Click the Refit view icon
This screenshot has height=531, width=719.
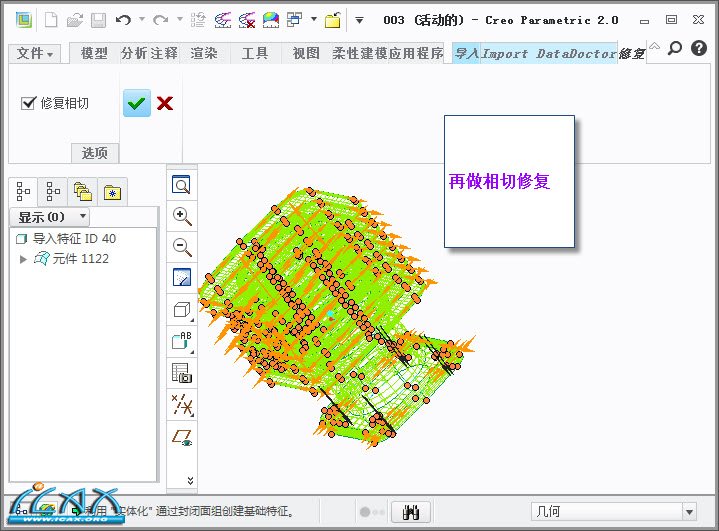182,185
